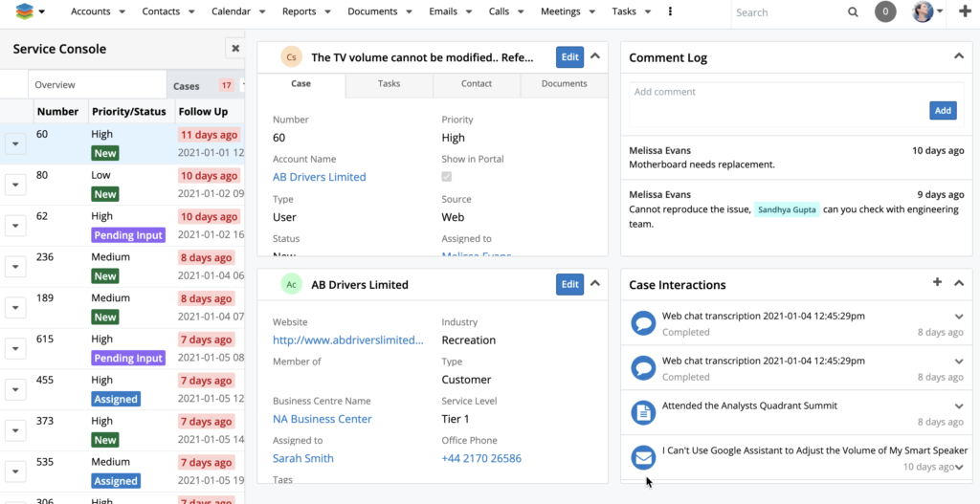Open the Calendar module dropdown arrow
The height and width of the screenshot is (504, 980).
click(x=262, y=11)
